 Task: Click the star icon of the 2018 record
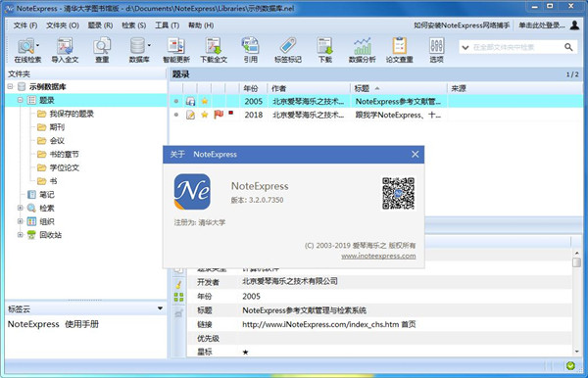point(205,115)
